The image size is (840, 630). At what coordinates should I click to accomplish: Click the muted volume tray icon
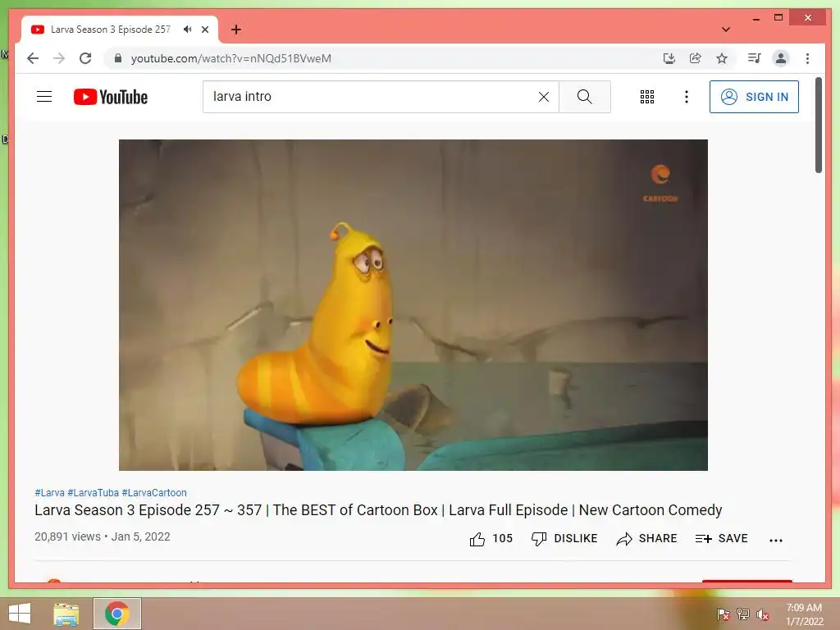[763, 614]
